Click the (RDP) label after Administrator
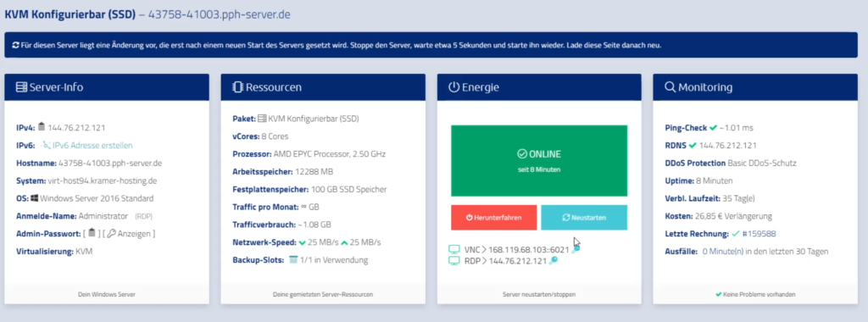The image size is (868, 322). pos(144,216)
